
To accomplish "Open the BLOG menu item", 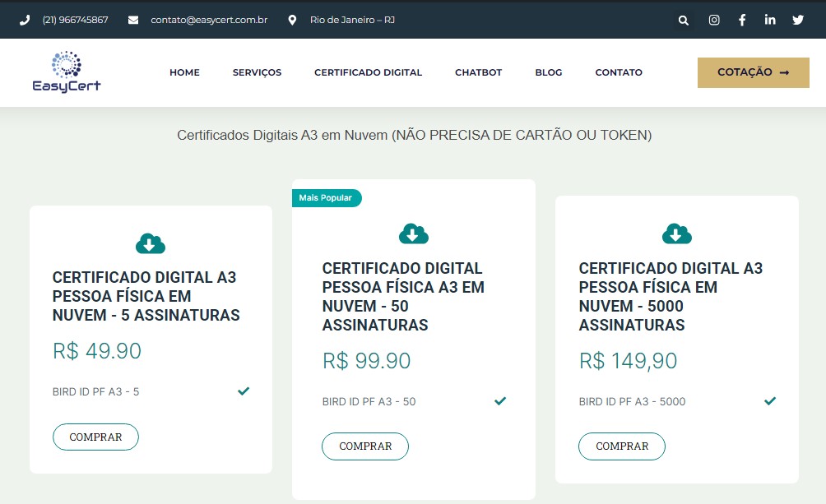I will pos(549,72).
